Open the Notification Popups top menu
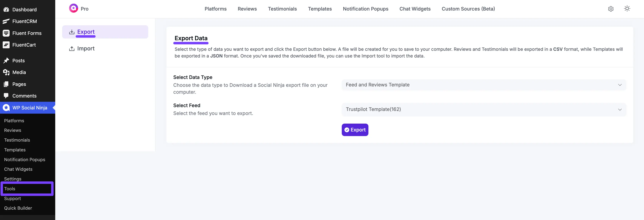644x220 pixels. click(365, 9)
